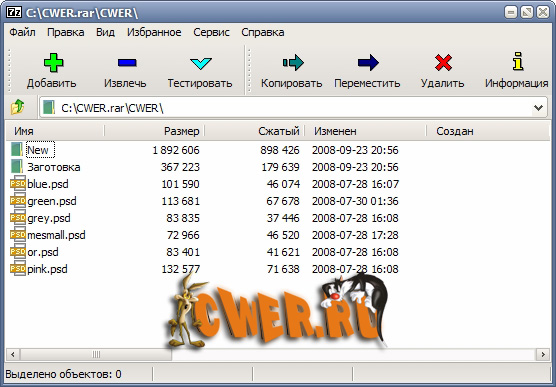
Task: Select the Заготовка folder name
Action: click(x=54, y=167)
